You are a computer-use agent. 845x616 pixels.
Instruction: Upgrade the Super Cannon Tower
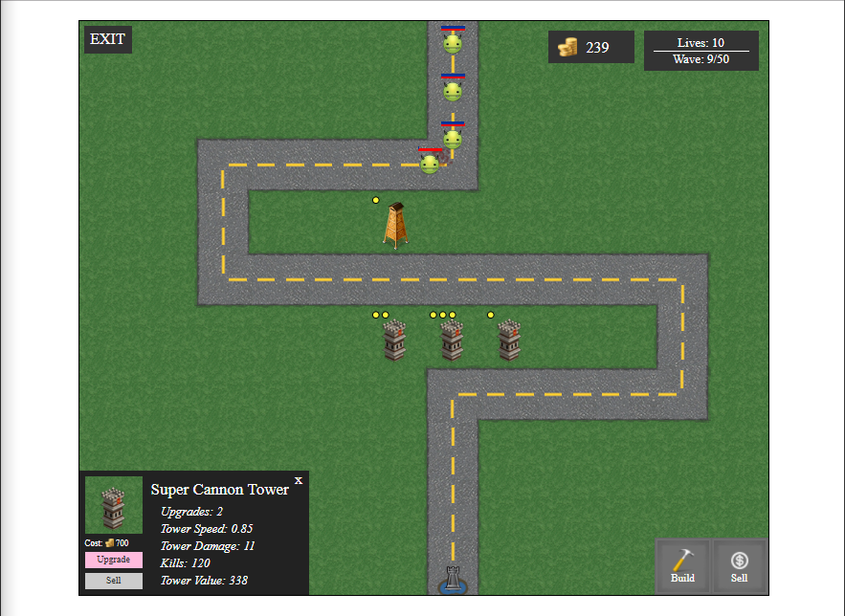click(x=113, y=560)
